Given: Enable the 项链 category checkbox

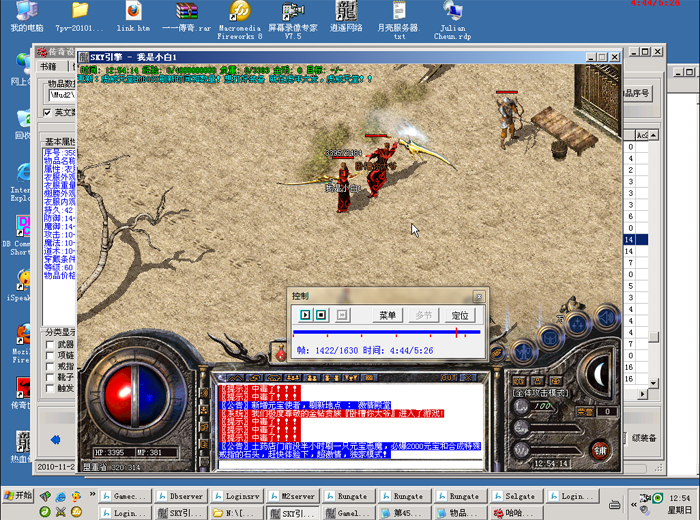Looking at the screenshot, I should point(50,356).
